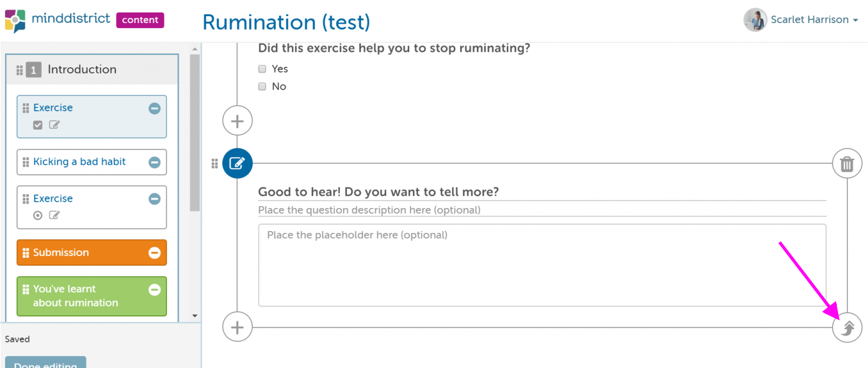This screenshot has width=868, height=368.
Task: Click the placeholder text area
Action: 542,265
